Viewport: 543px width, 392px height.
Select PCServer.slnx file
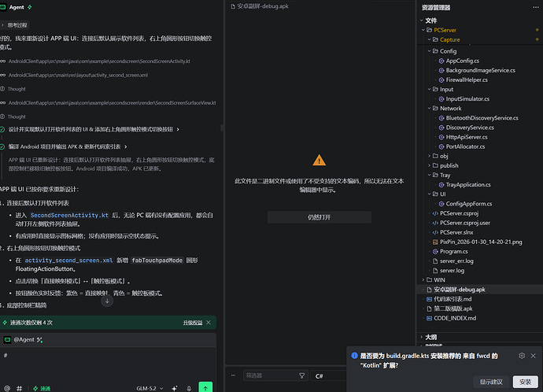click(456, 232)
